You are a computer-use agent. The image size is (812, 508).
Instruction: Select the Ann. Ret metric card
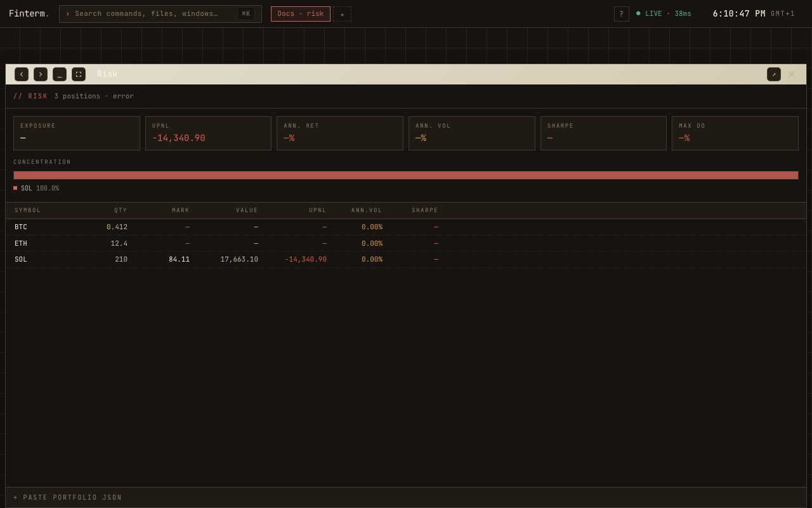coord(340,133)
